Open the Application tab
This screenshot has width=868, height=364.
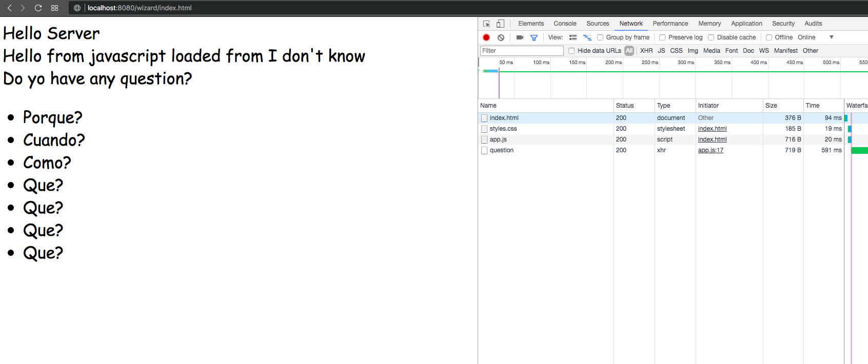(x=746, y=24)
